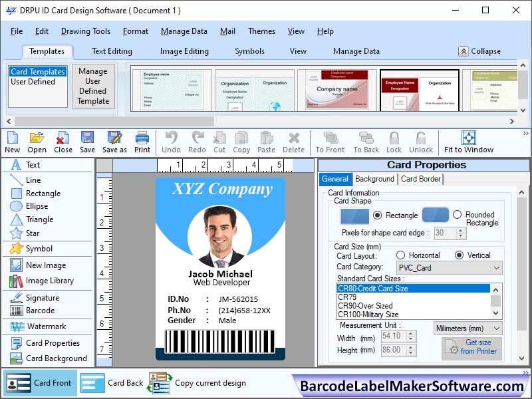Screen dimensions: 532x399
Task: Click Manage User Defined Template button
Action: click(93, 86)
